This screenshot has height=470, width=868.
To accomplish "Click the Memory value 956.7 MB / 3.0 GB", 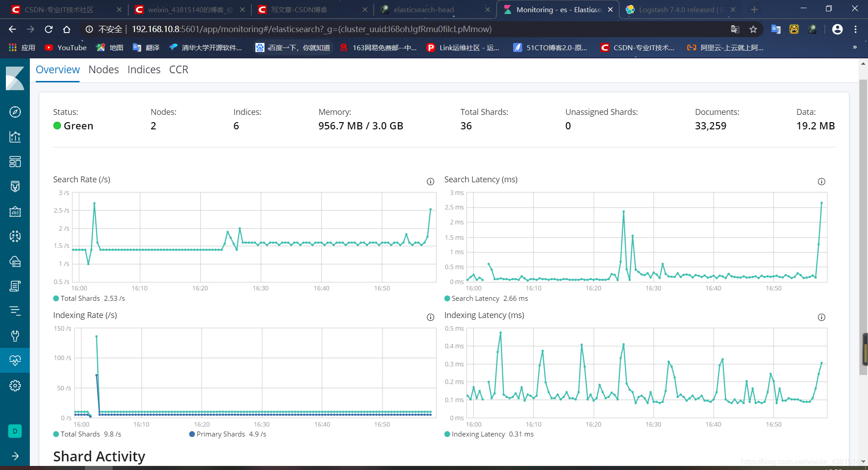I will tap(361, 126).
